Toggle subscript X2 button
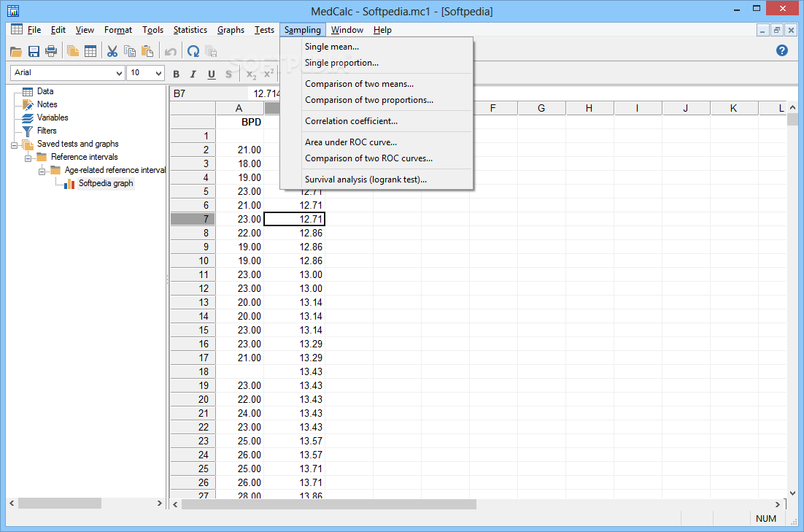804x532 pixels. click(251, 74)
